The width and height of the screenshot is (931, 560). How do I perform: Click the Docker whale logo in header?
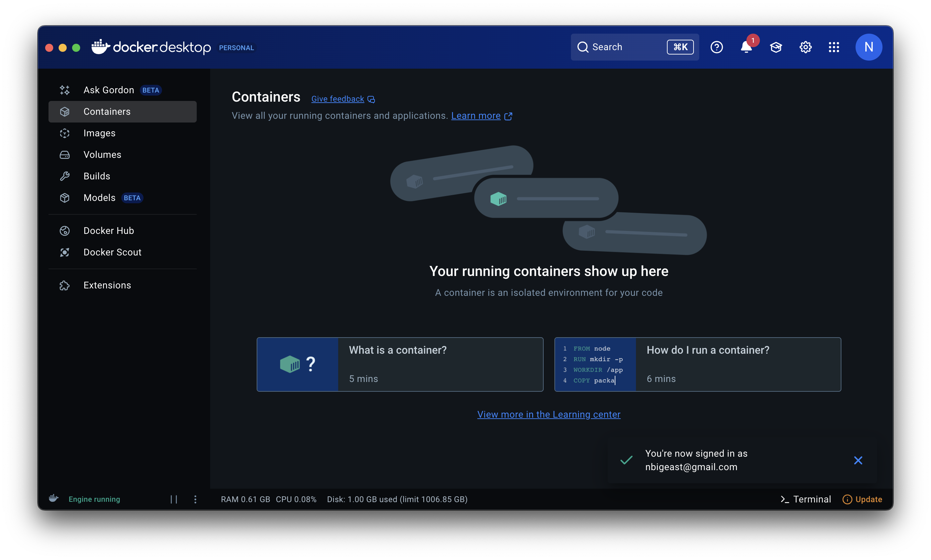(100, 47)
